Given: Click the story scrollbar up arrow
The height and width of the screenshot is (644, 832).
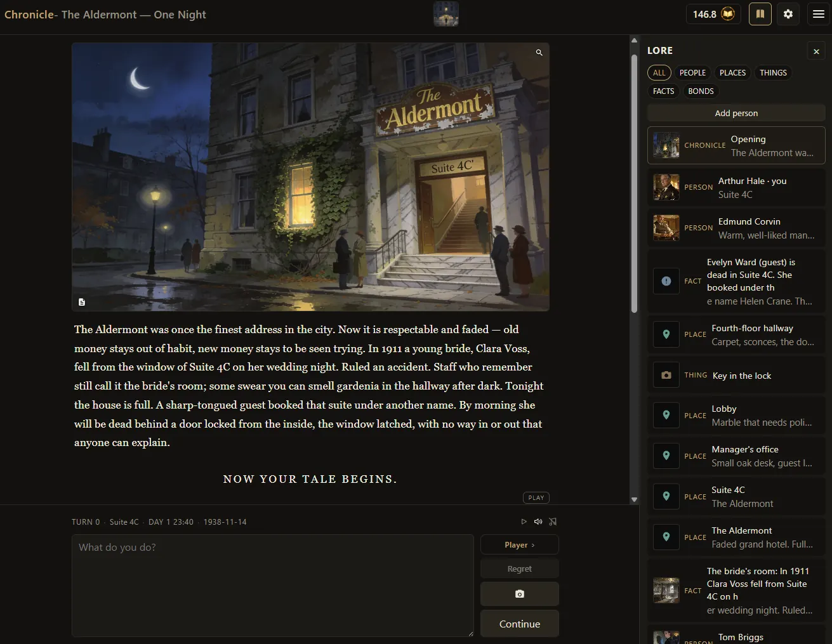Looking at the screenshot, I should tap(634, 40).
